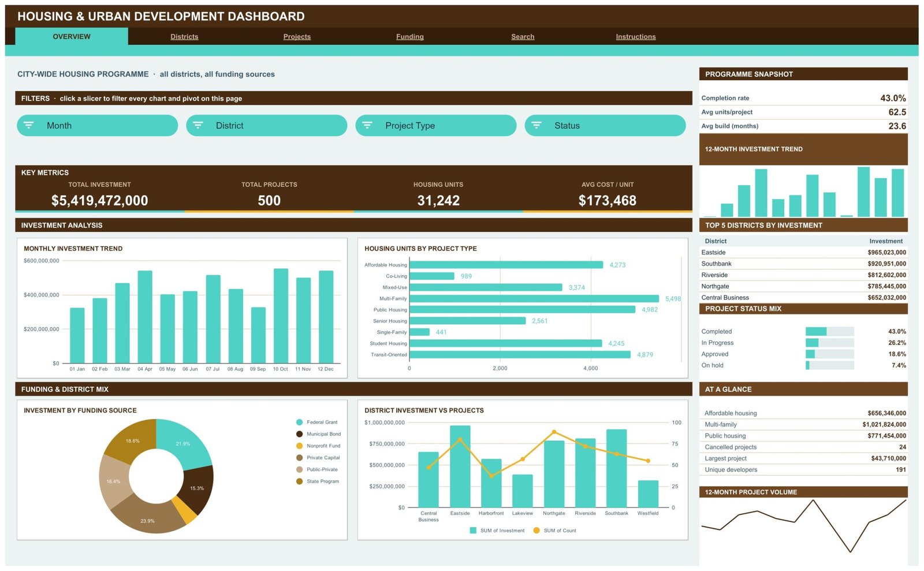Click the Municipal Bond legend swatch
Screen dimensions: 924x571
click(x=299, y=434)
